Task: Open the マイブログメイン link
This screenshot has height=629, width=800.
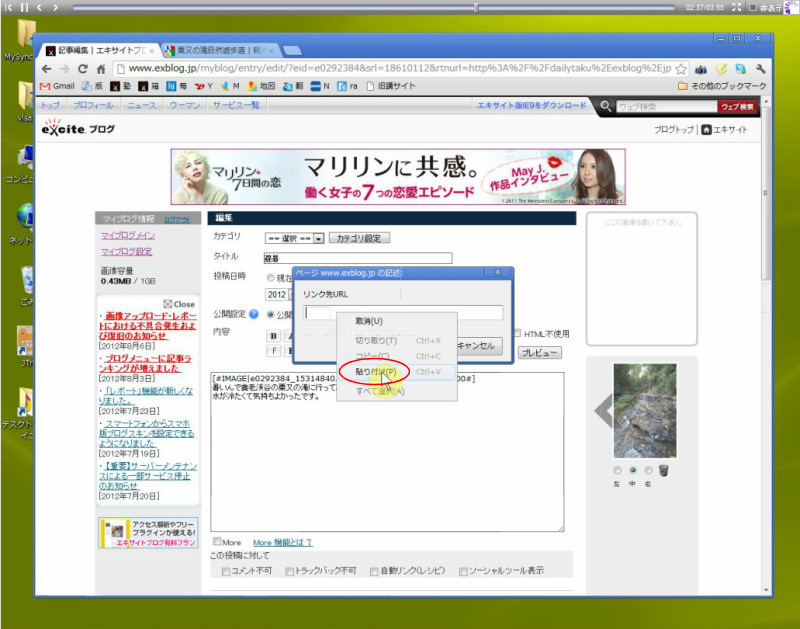Action: click(x=128, y=235)
